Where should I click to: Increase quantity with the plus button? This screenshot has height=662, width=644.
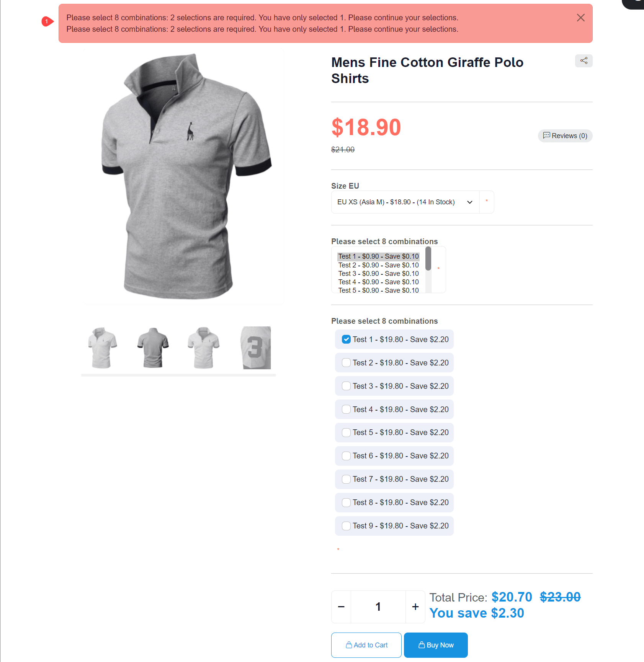[x=415, y=607]
